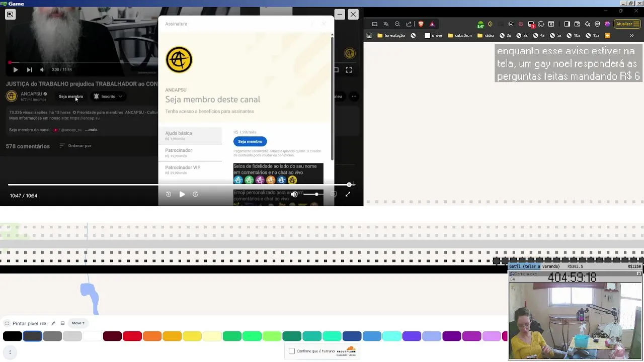
Task: Expand description with ...mais
Action: [92, 130]
